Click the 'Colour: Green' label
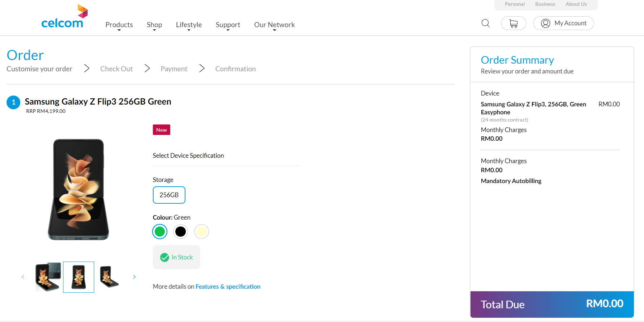The height and width of the screenshot is (322, 644). point(172,217)
